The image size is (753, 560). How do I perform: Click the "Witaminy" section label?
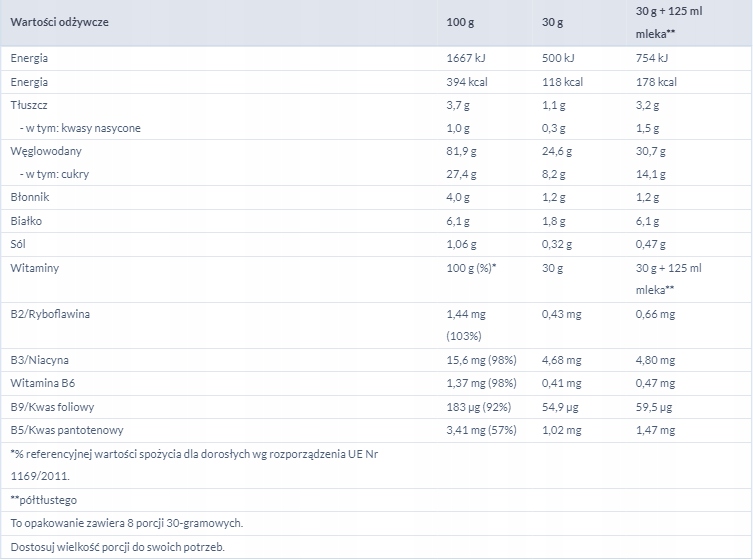click(35, 268)
